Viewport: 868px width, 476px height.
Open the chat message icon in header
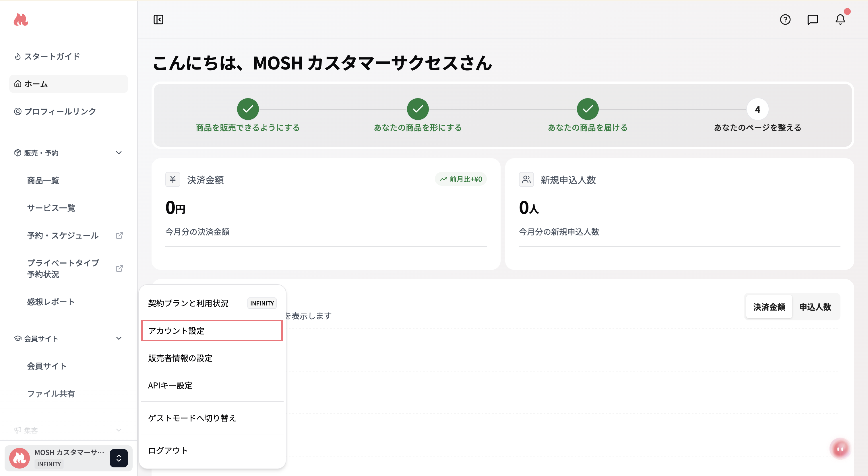click(x=813, y=20)
